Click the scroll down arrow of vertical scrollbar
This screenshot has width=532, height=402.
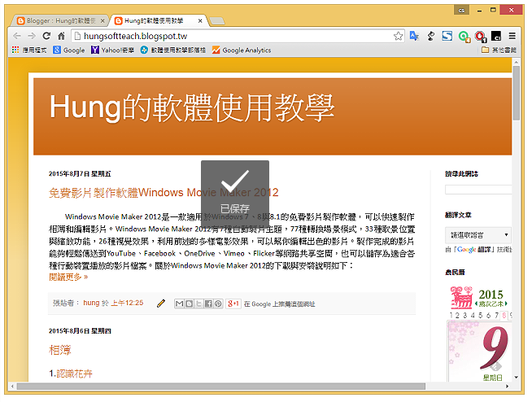517,377
